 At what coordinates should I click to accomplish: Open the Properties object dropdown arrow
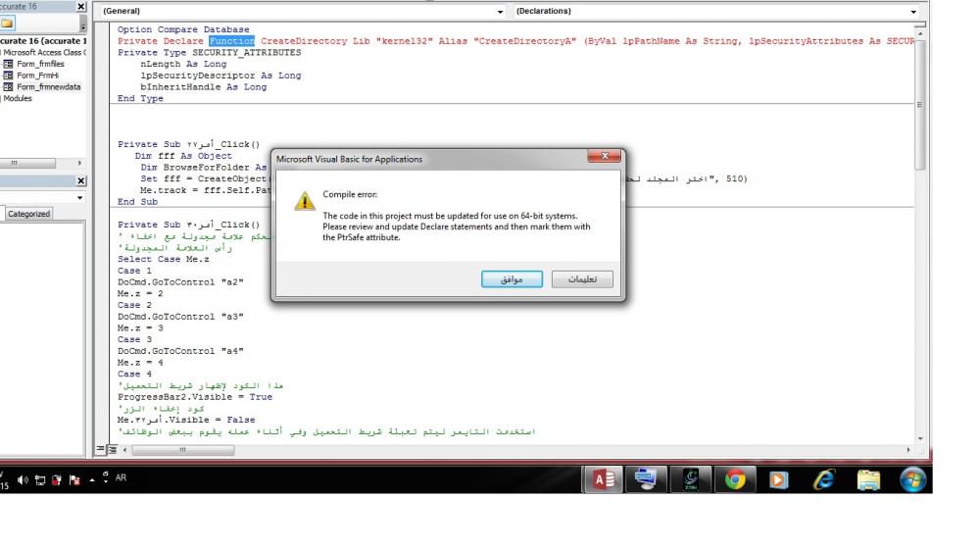(80, 198)
